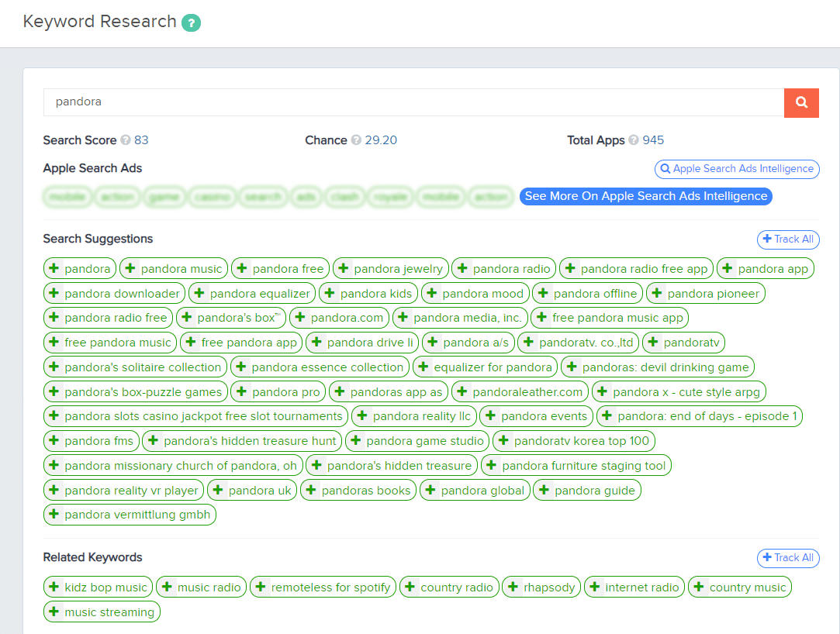
Task: Click 'See More On Apple Search Ads Intelligence'
Action: pos(646,197)
